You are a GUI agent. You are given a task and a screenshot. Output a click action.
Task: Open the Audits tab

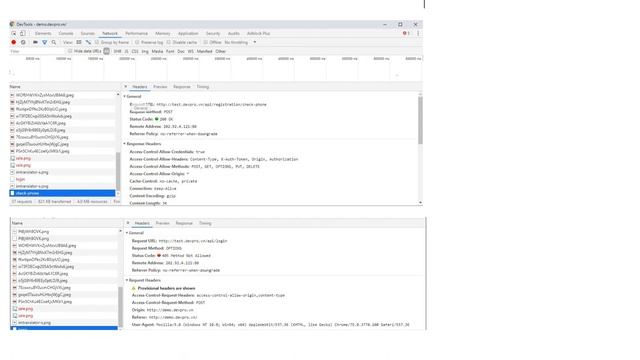tap(233, 33)
